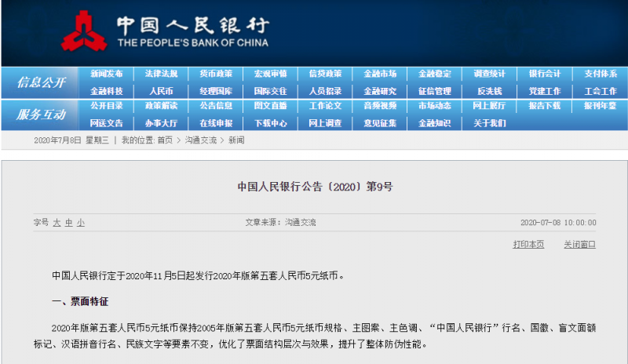Viewport: 628px width, 364px height.
Task: Click the announcement title 中国人民银行公告〔2020〕第9号
Action: pos(315,187)
